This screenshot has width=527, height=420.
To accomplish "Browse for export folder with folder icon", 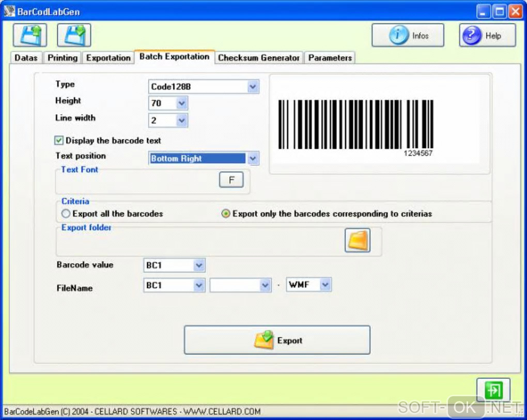I will (357, 240).
